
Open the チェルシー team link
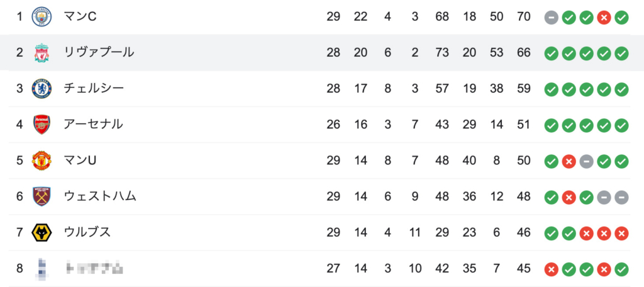tap(94, 88)
